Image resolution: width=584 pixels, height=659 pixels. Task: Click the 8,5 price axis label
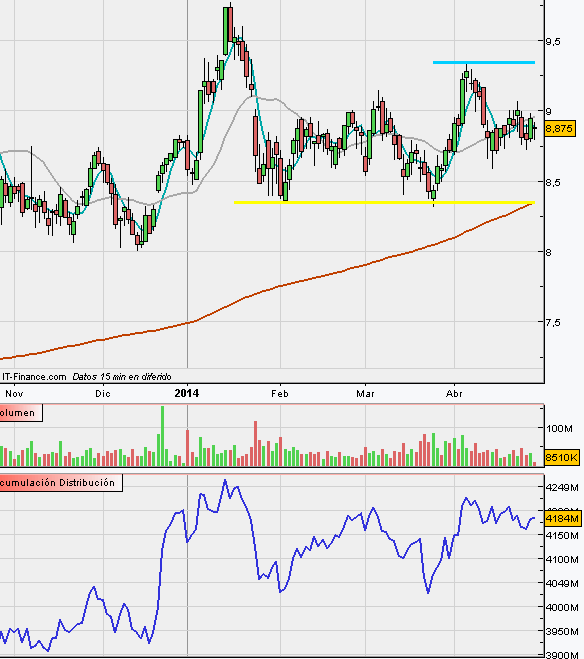coord(553,182)
